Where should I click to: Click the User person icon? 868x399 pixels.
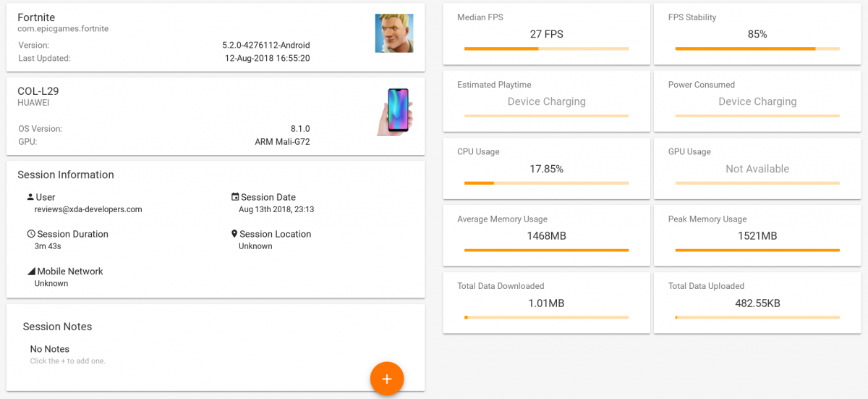pyautogui.click(x=30, y=197)
